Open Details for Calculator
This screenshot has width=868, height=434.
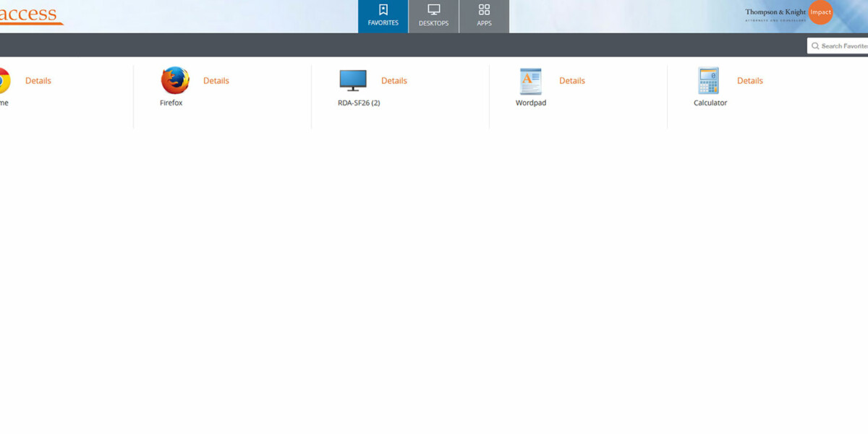[x=749, y=80]
